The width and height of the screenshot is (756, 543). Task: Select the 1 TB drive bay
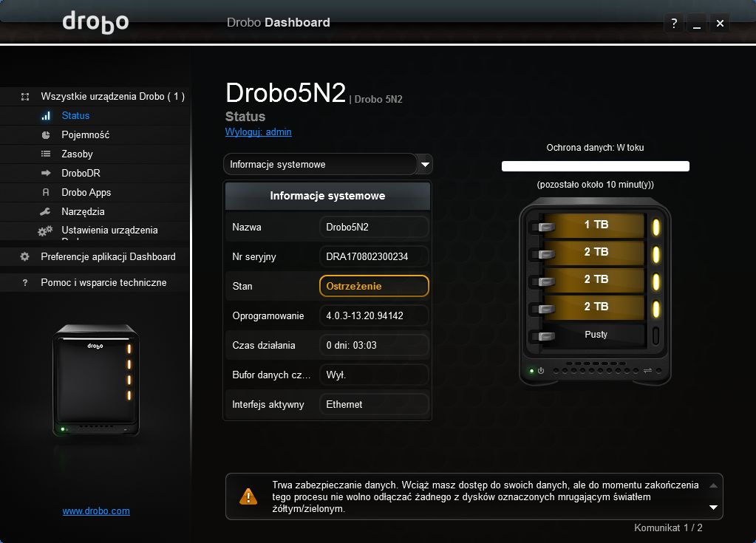coord(596,225)
